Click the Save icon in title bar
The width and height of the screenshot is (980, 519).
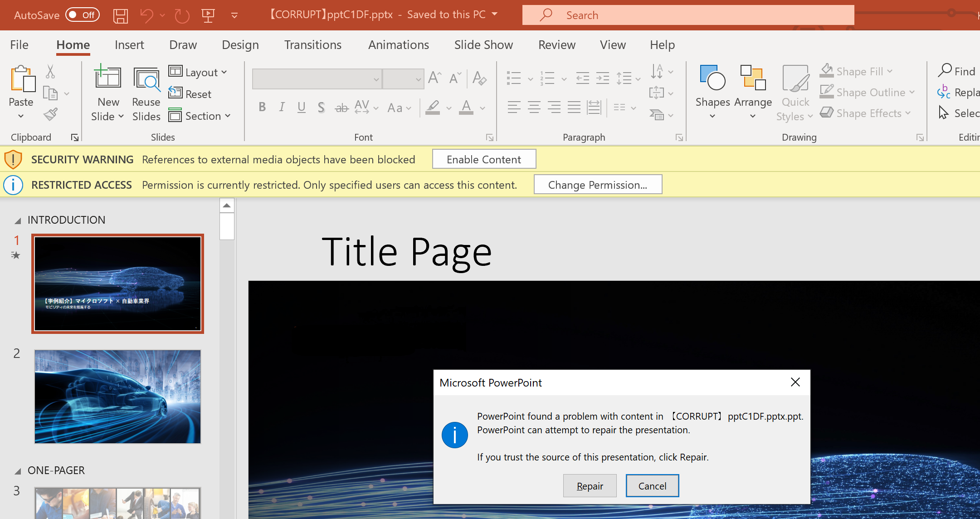(120, 16)
